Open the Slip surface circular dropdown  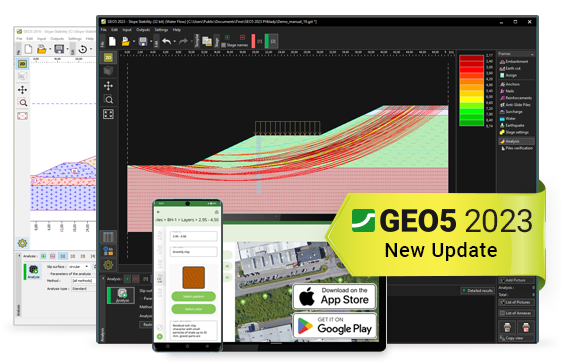click(78, 266)
